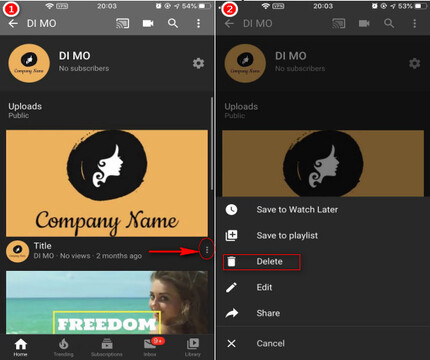Tap dimmed overflow menu in right screen header
This screenshot has height=360, width=430.
[415, 23]
